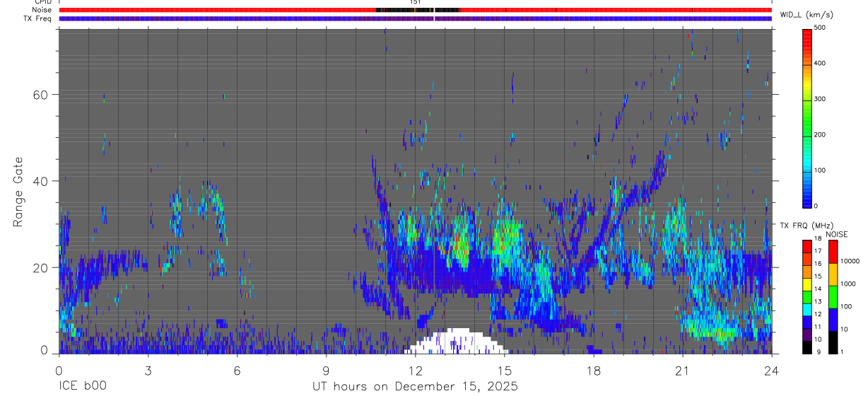Click the 'NOISE' legend title
Screen dimensions: 868x401
pos(836,234)
